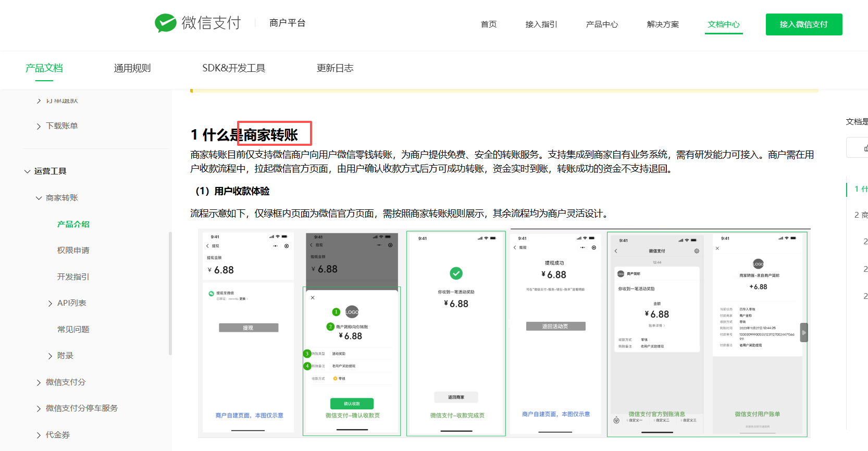Expand the 微信支付分停车服务 chevron
This screenshot has width=868, height=451.
point(39,408)
